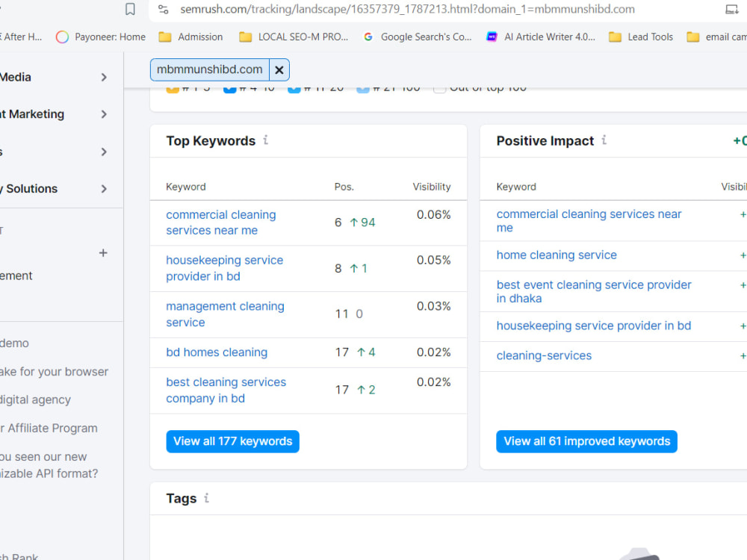Click the 0.03% visibility value
747x560 pixels.
pyautogui.click(x=433, y=306)
